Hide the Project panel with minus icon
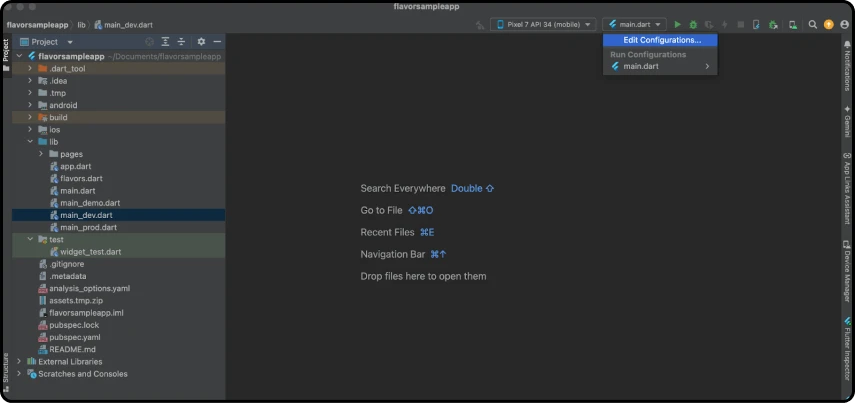This screenshot has height=403, width=855. coord(217,42)
